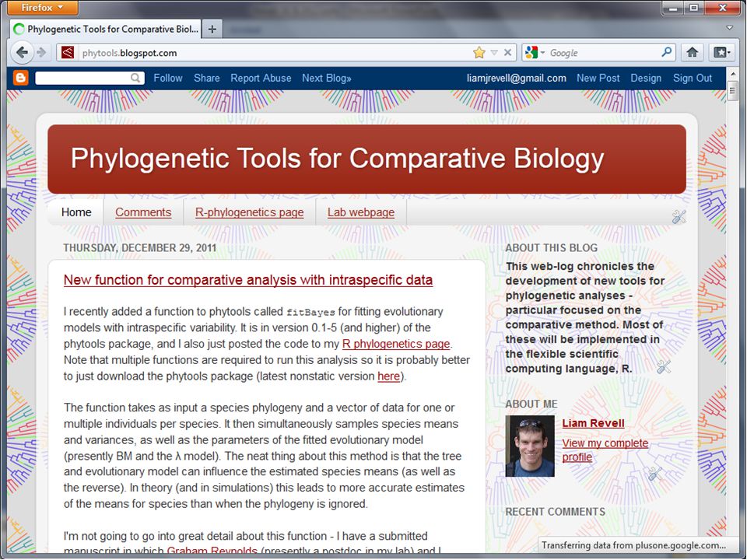The height and width of the screenshot is (560, 747).
Task: Click the address bar URL
Action: point(130,53)
